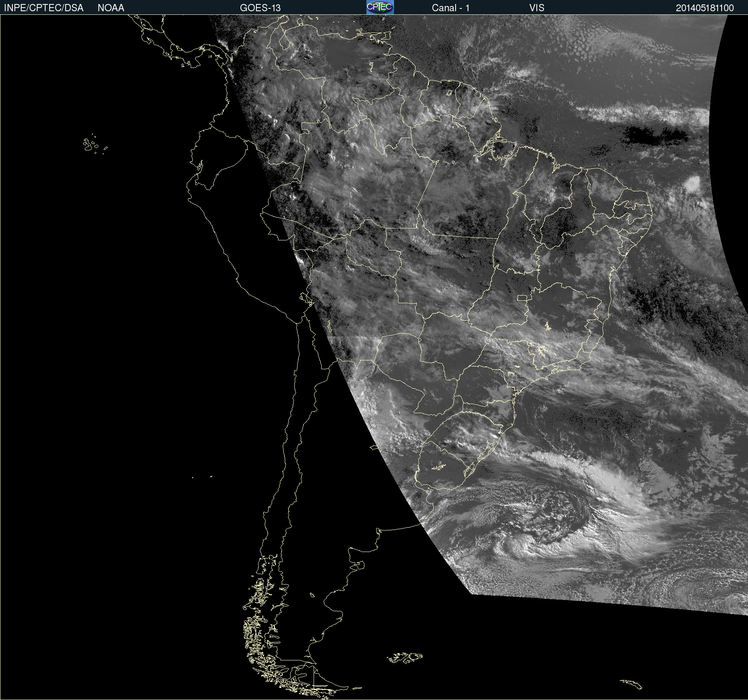Screen dimensions: 748x700
Task: Select the GOES-13 satellite label
Action: (260, 8)
